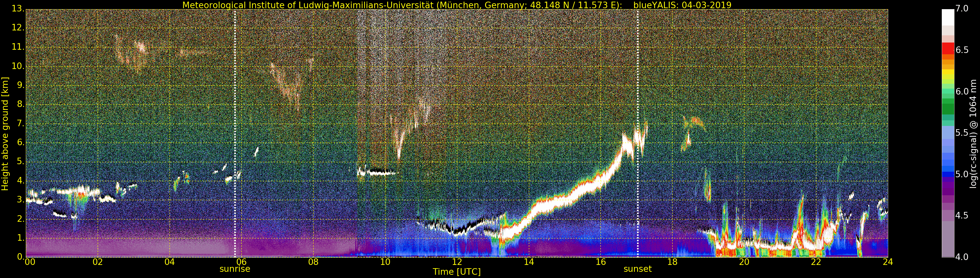
Task: Click the 'sunset' label below the axis
Action: coord(638,269)
